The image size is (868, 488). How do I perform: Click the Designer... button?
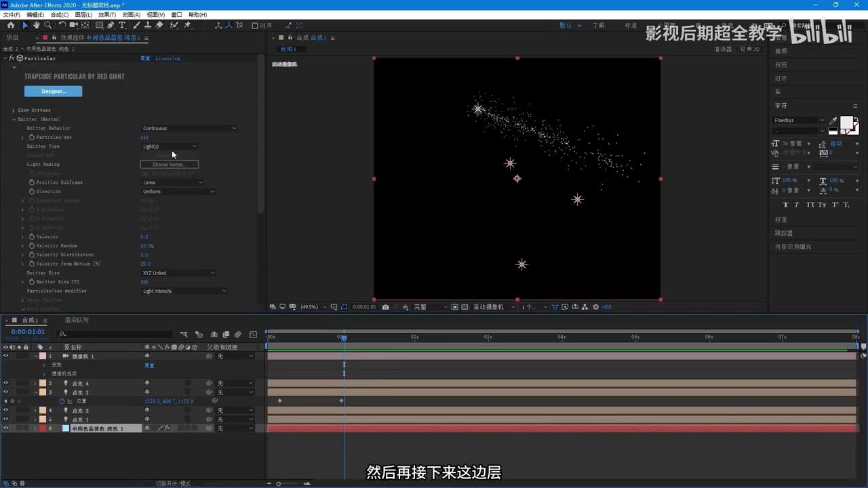(53, 91)
